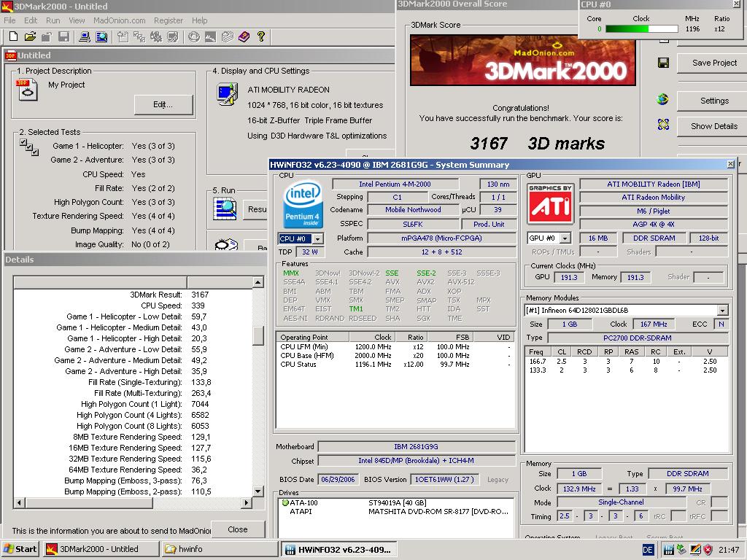Click the globe icon beside Settings

coord(662,99)
